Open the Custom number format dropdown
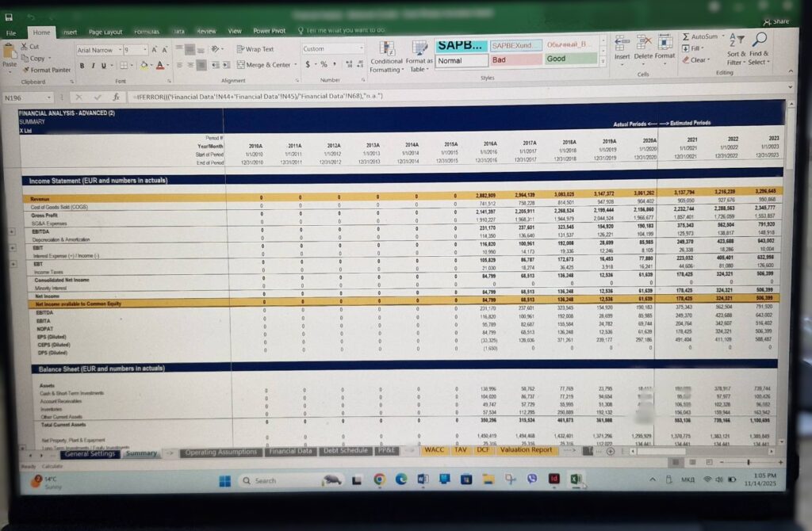Viewport: 812px width, 531px height. tap(331, 48)
